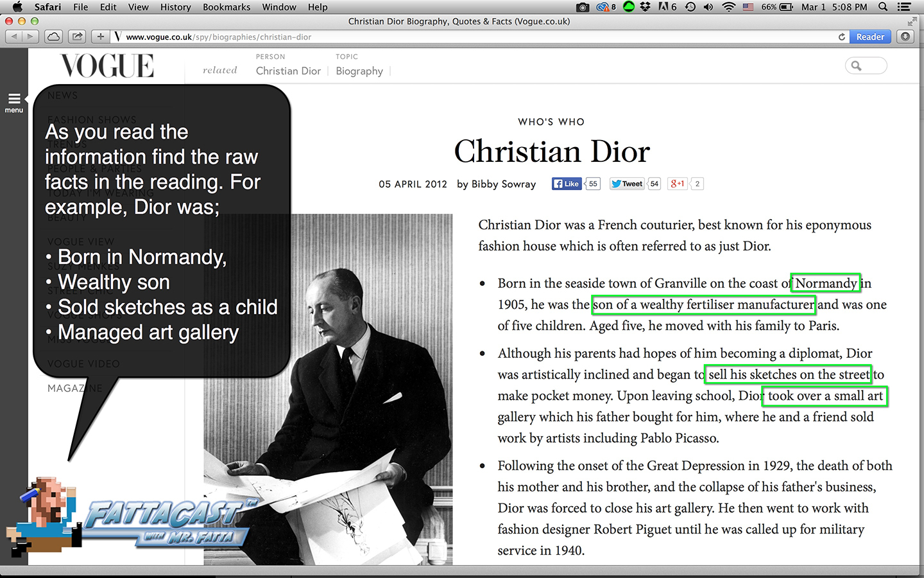Open the Bookmarks menu
Viewport: 924px width, 578px height.
[227, 7]
